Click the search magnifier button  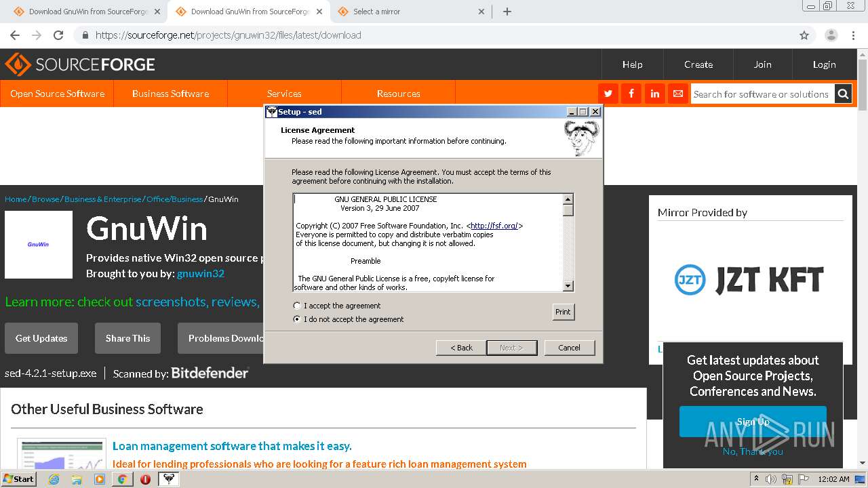[x=843, y=94]
